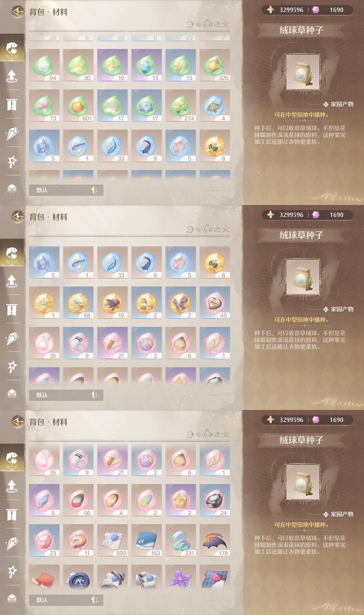Click back arrow beside topmost 背包·材料 title
364x615 pixels.
click(18, 12)
